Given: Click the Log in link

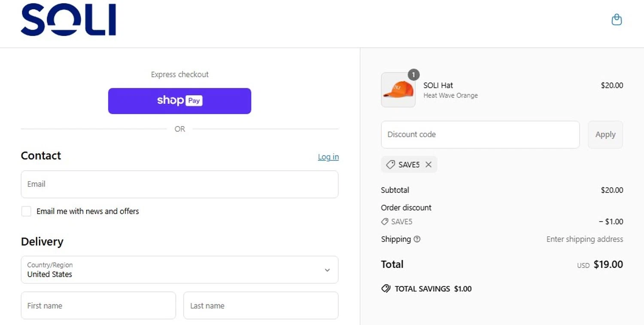Looking at the screenshot, I should tap(328, 157).
